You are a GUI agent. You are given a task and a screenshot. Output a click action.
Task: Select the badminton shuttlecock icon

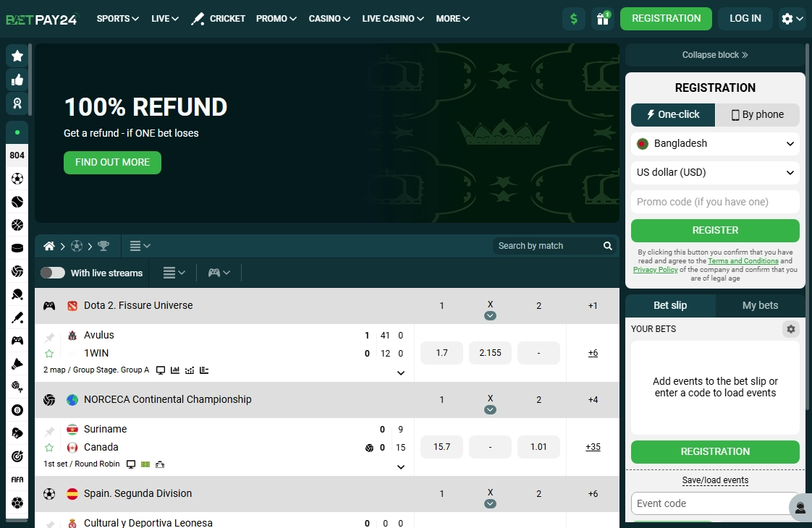17,364
